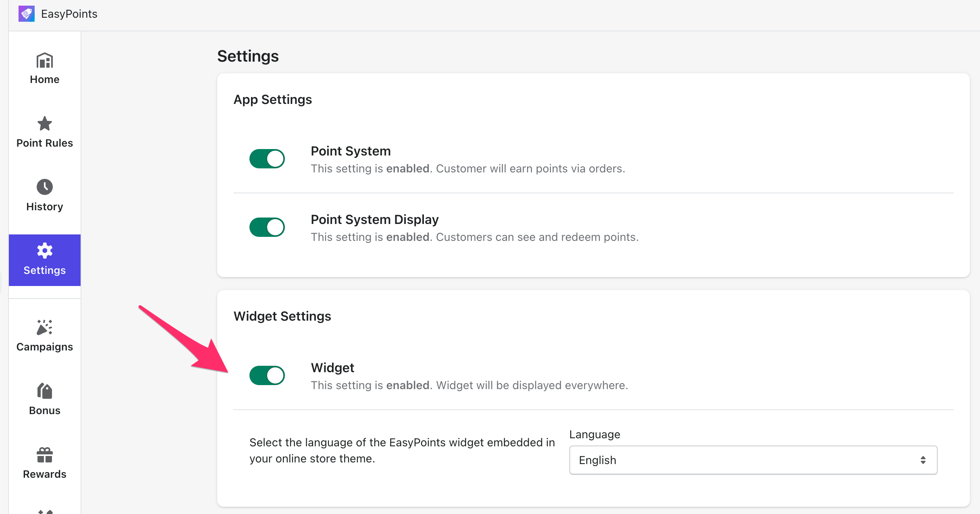Image resolution: width=980 pixels, height=514 pixels.
Task: Turn off Point System Display toggle
Action: click(x=267, y=227)
